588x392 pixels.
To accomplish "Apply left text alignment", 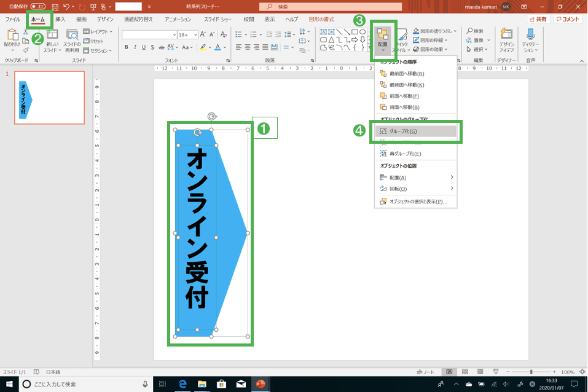I will (x=238, y=47).
